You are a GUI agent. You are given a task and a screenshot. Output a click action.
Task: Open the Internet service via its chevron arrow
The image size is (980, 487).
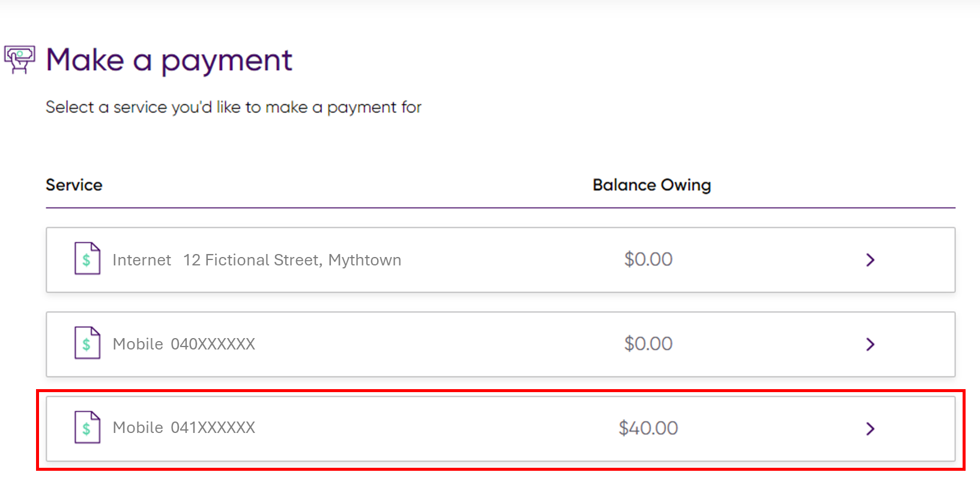click(x=870, y=260)
